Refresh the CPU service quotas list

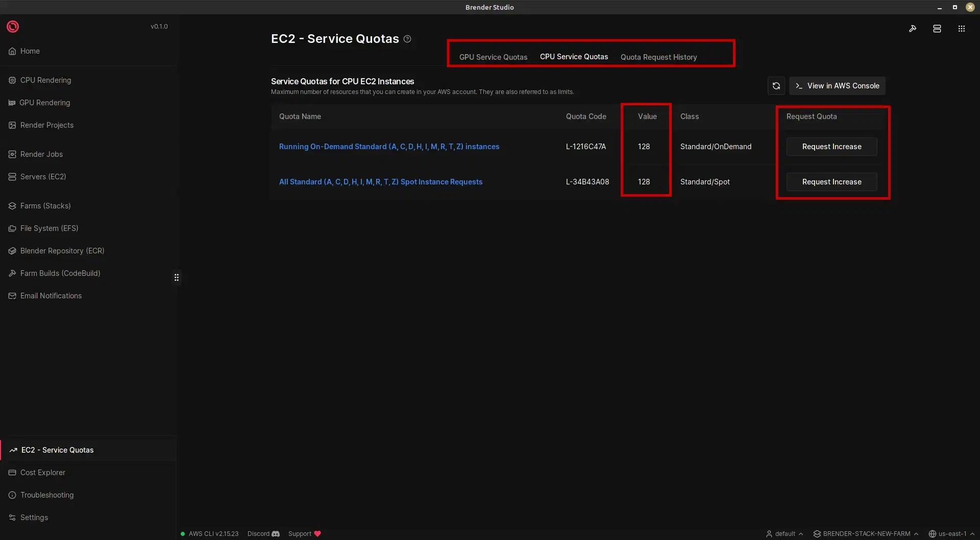tap(776, 86)
